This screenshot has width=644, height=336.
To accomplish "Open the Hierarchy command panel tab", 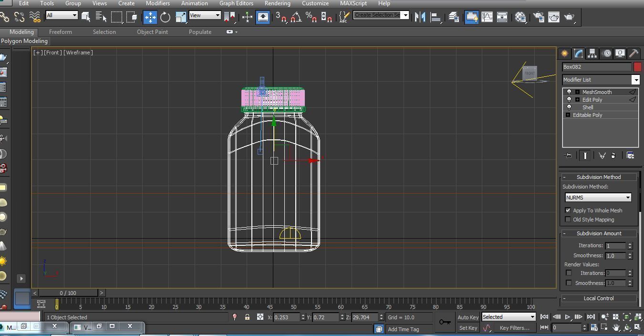I will click(592, 53).
